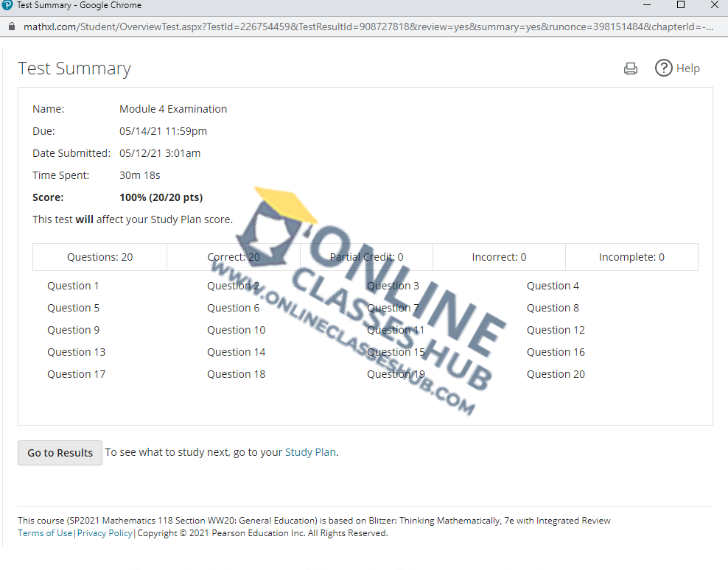Screen dimensions: 728x570
Task: Open the Privacy Policy link
Action: pos(105,533)
